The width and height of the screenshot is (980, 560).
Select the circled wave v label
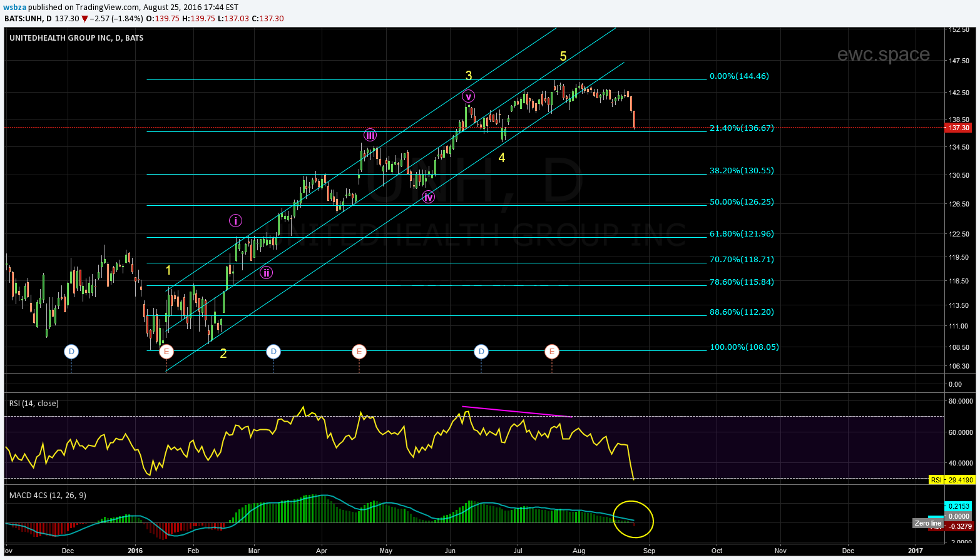click(x=468, y=96)
